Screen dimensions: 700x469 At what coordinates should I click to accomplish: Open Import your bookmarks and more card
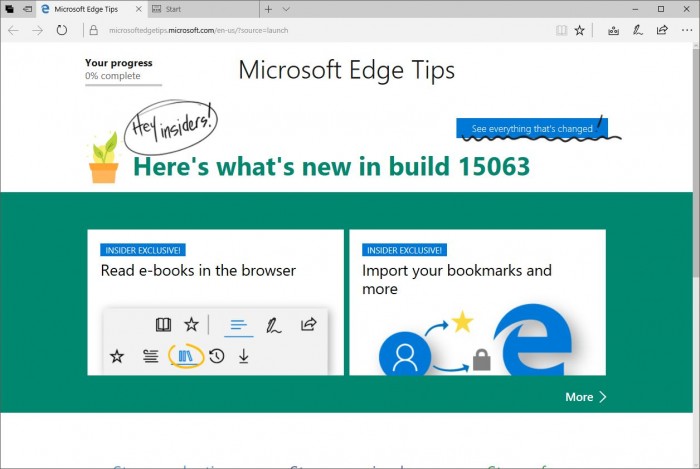[477, 302]
